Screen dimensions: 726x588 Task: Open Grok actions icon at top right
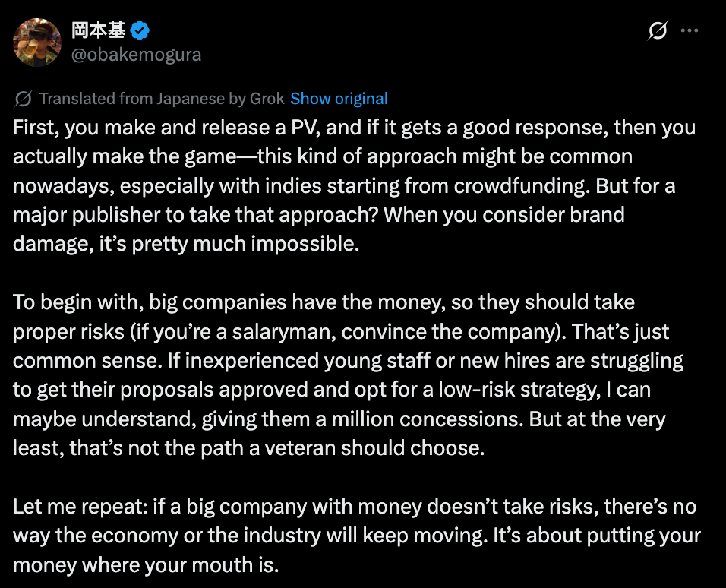point(658,31)
